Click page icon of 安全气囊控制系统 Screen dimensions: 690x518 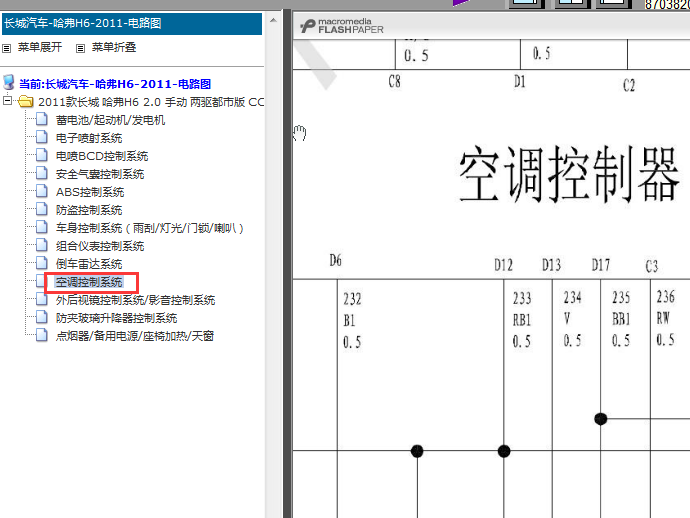[42, 173]
